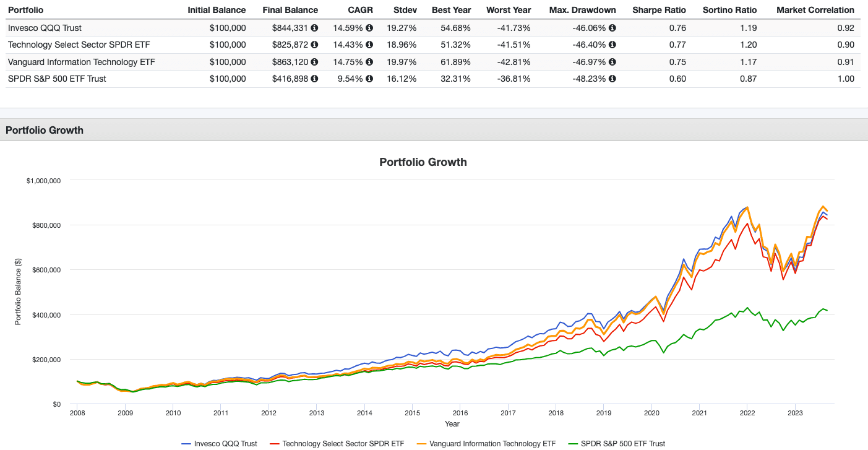Open info icon next to 14.59% CAGR

point(369,28)
